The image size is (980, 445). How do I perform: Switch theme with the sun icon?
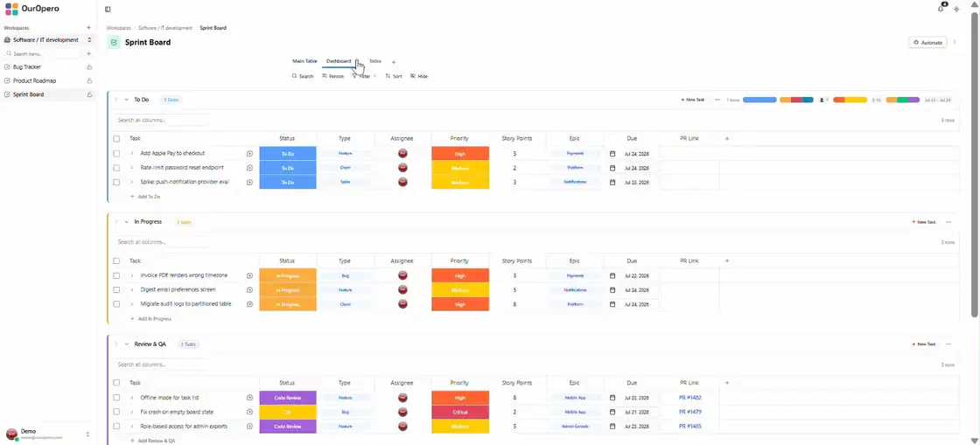point(956,10)
